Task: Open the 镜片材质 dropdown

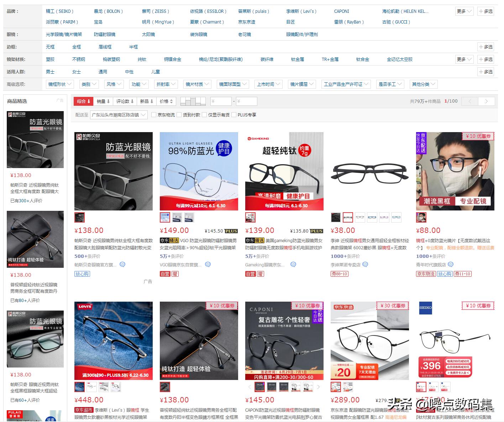Action: (x=197, y=84)
